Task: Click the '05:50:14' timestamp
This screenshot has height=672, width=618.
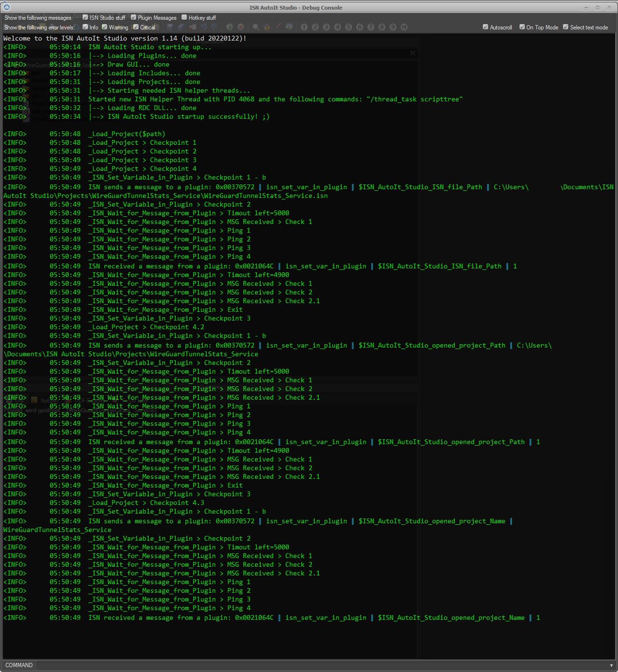Action: (65, 47)
